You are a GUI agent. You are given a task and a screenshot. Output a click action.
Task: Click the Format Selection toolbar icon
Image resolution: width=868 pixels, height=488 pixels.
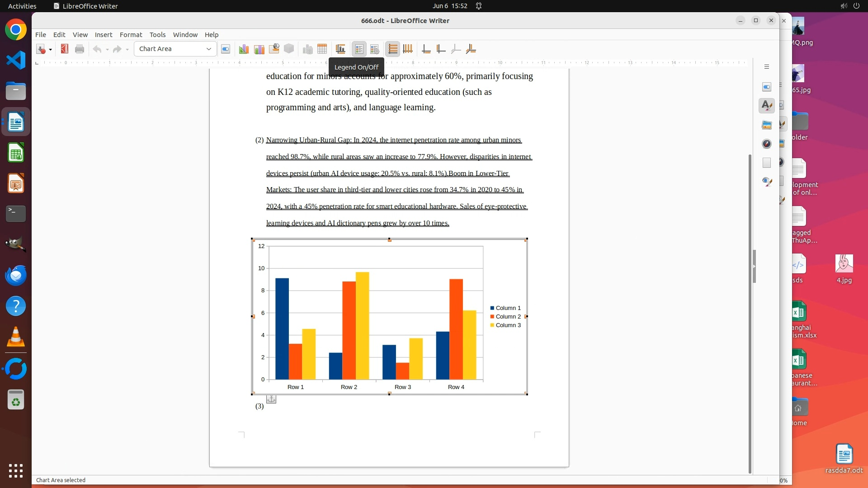[226, 49]
